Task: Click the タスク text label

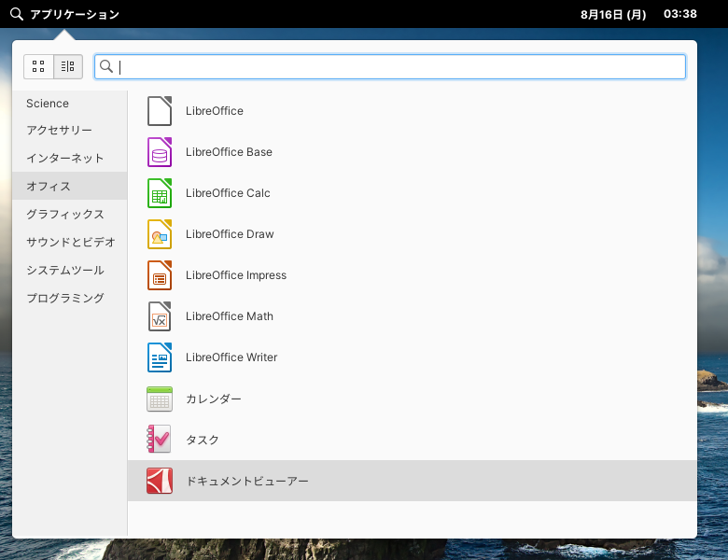Action: coord(203,440)
